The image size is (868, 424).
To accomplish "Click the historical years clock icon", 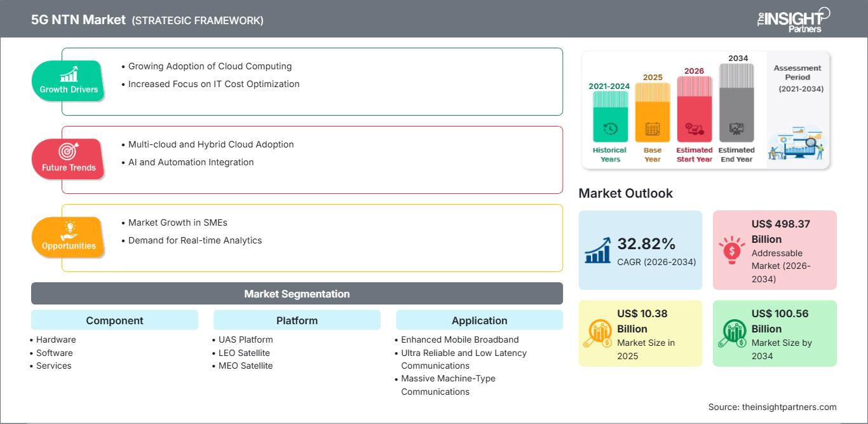I will pos(610,129).
